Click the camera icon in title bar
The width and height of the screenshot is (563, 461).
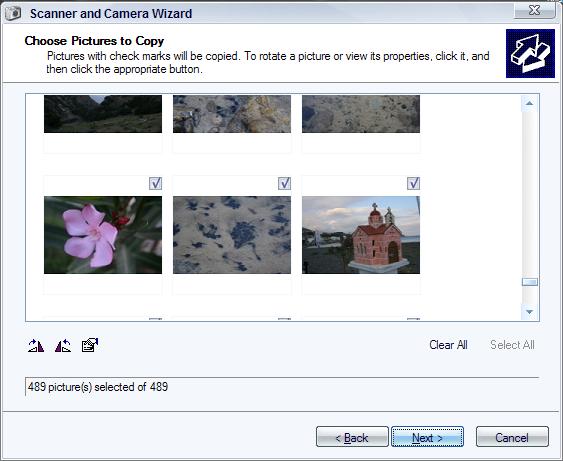(x=13, y=13)
